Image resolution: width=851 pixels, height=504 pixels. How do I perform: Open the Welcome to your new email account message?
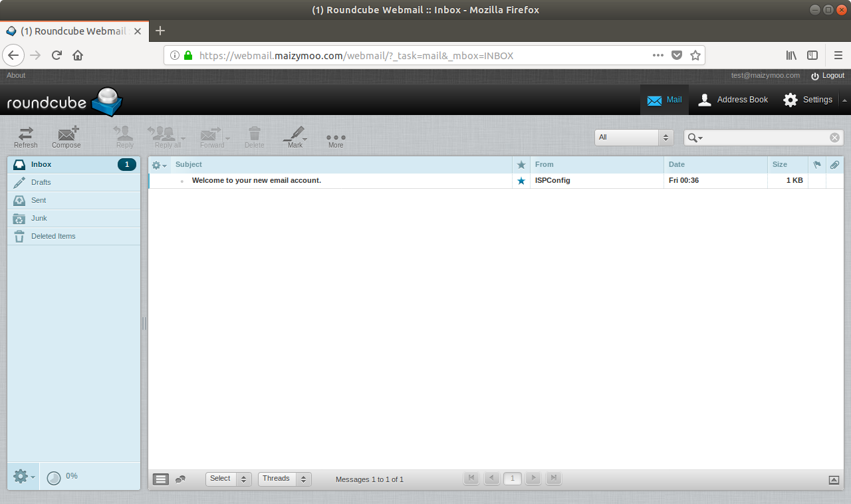(x=256, y=180)
